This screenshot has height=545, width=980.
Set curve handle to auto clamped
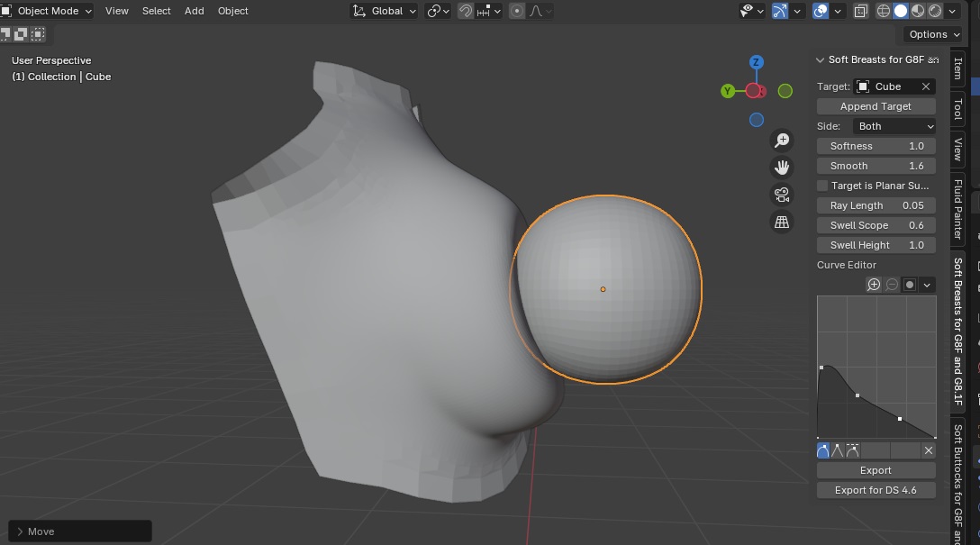(852, 450)
